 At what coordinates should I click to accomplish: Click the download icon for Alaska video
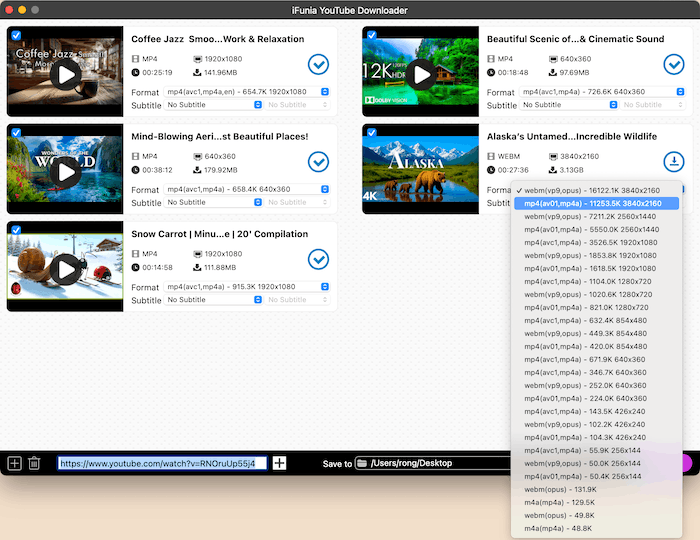pyautogui.click(x=674, y=162)
